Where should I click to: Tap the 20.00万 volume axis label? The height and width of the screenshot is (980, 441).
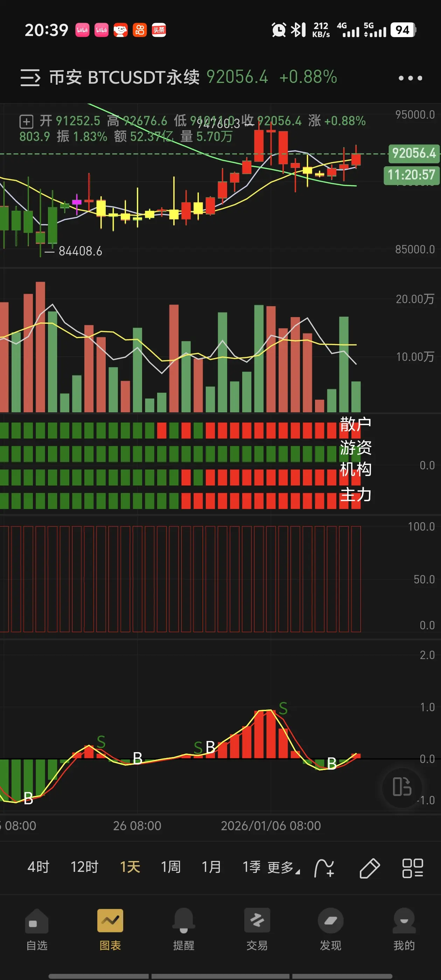[415, 299]
